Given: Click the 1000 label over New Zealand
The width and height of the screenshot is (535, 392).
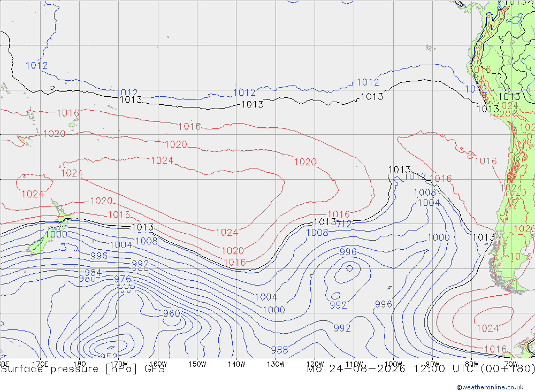Looking at the screenshot, I should point(56,234).
